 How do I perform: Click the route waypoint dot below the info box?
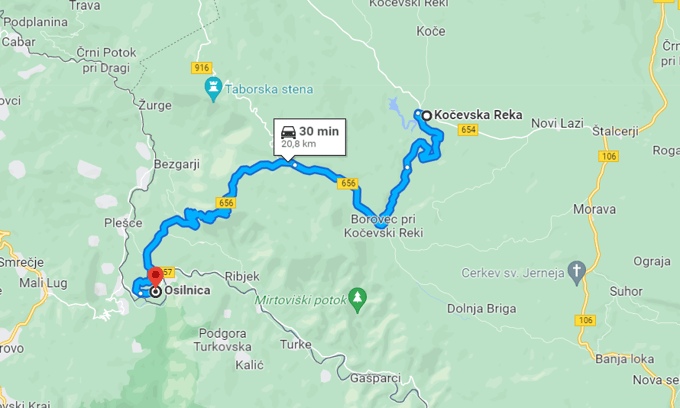tap(295, 165)
